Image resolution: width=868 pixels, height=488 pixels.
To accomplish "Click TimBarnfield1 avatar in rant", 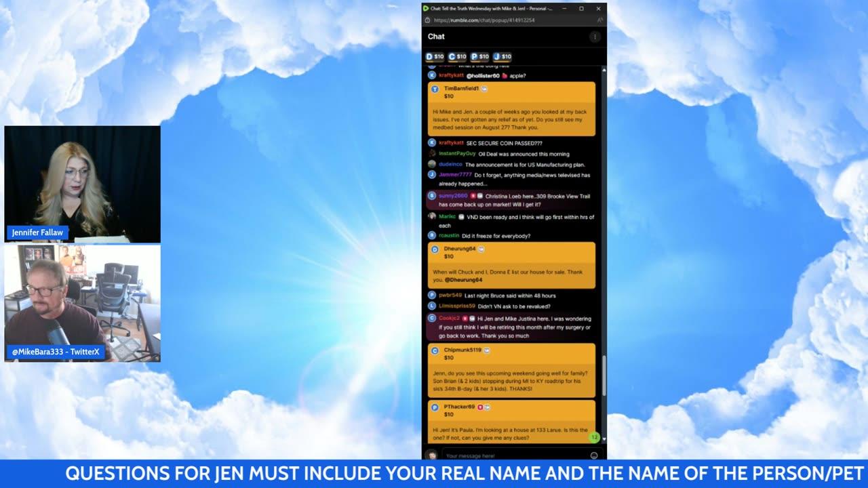I will point(435,89).
